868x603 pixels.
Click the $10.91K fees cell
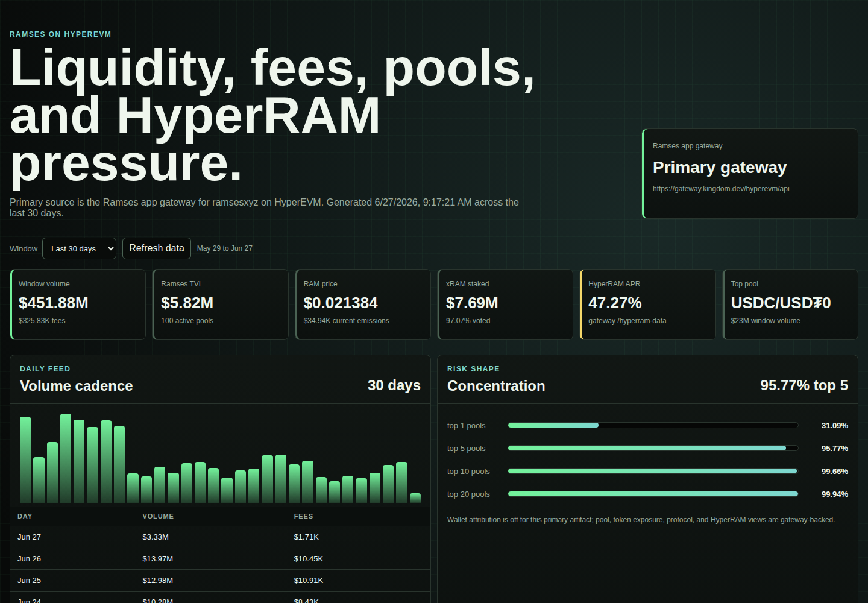click(x=309, y=581)
